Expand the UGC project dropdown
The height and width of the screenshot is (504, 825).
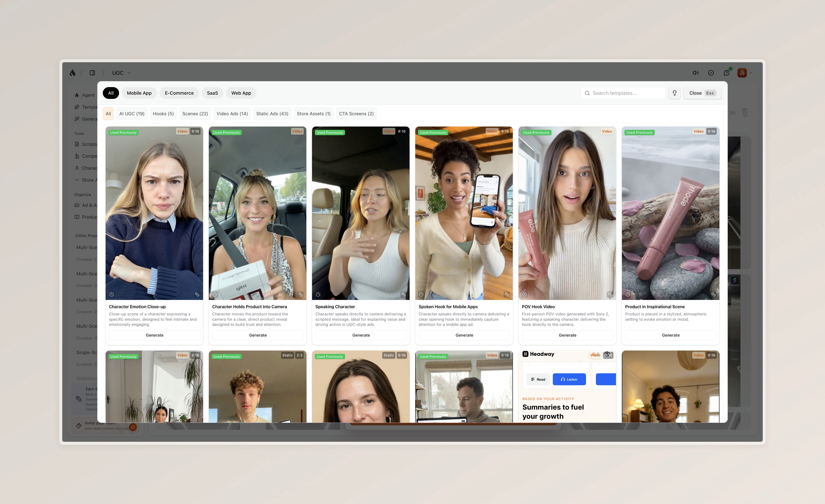tap(121, 73)
